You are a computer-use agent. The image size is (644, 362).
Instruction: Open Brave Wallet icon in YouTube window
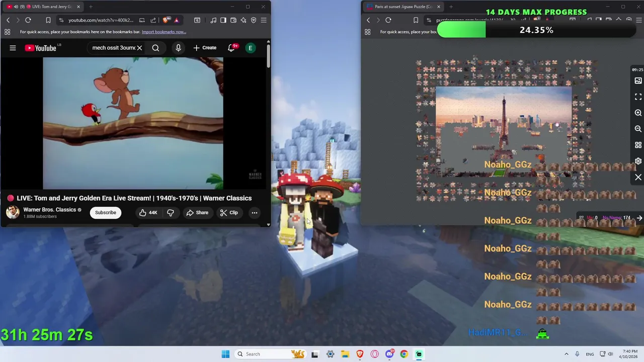(x=233, y=20)
